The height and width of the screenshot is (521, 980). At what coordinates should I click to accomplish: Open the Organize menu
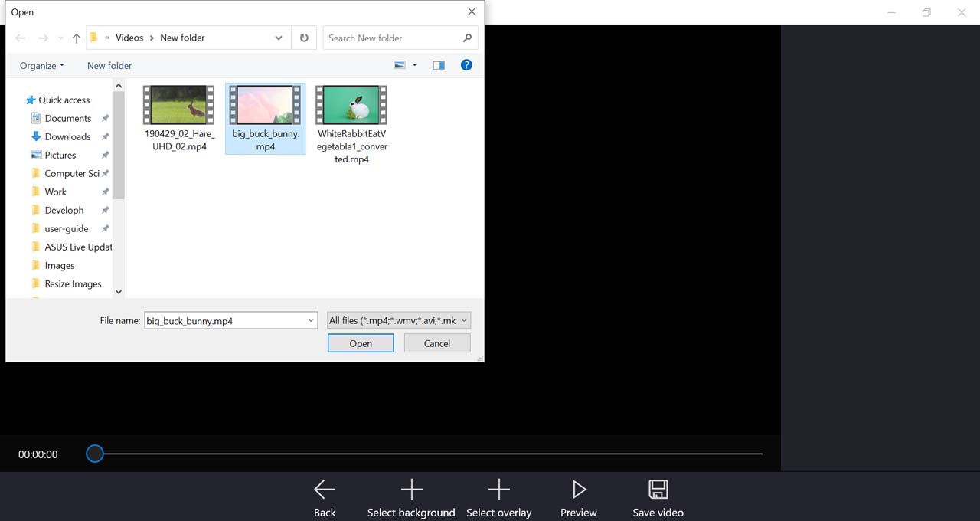tap(42, 65)
